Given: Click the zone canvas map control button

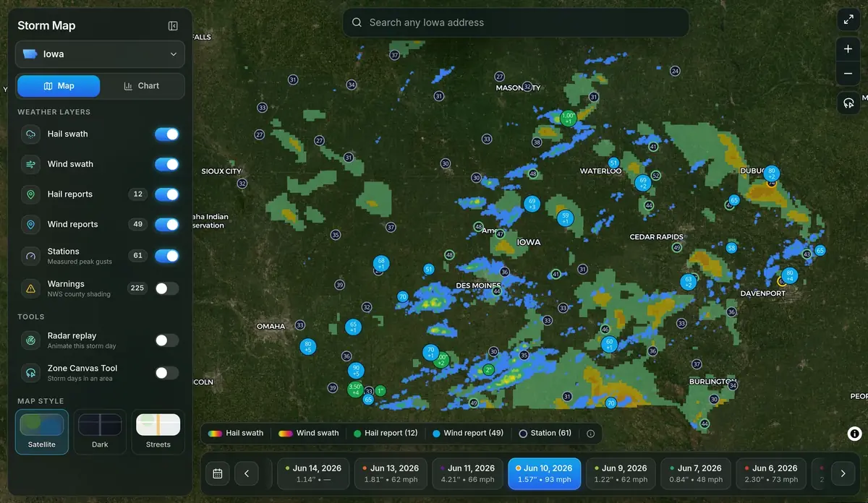Looking at the screenshot, I should tap(848, 103).
